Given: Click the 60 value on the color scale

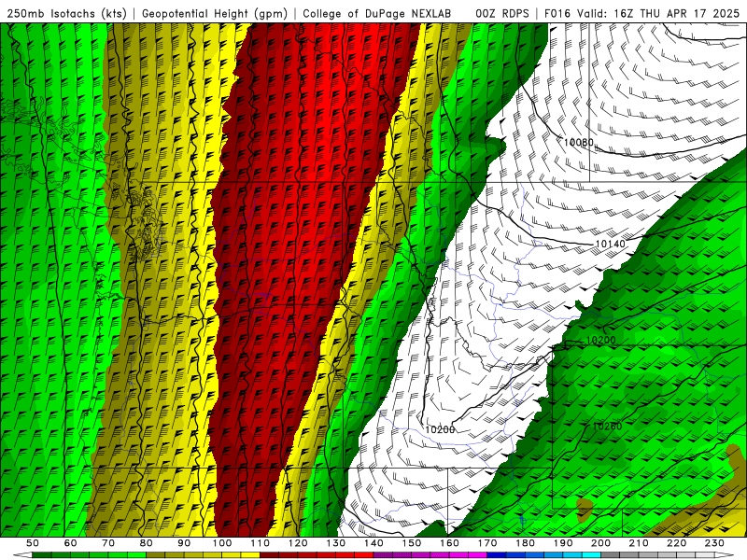Looking at the screenshot, I should coord(71,543).
